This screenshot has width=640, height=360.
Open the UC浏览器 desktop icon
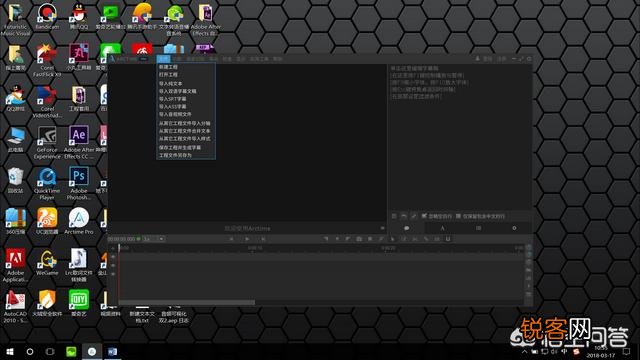pyautogui.click(x=47, y=221)
